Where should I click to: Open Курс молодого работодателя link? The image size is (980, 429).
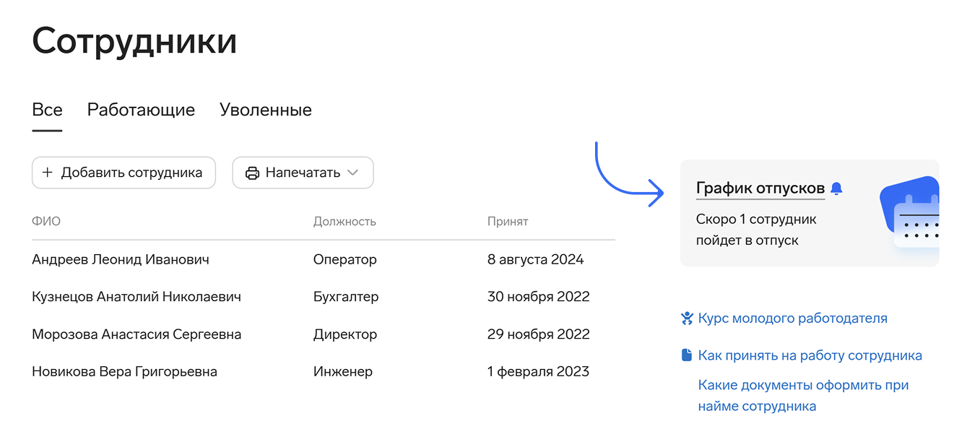793,318
